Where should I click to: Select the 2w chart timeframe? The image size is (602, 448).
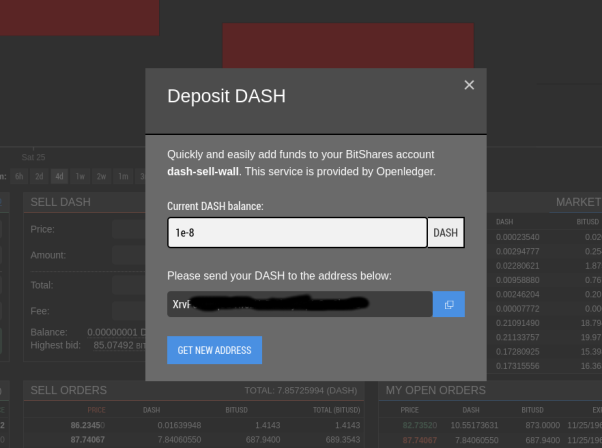click(101, 177)
